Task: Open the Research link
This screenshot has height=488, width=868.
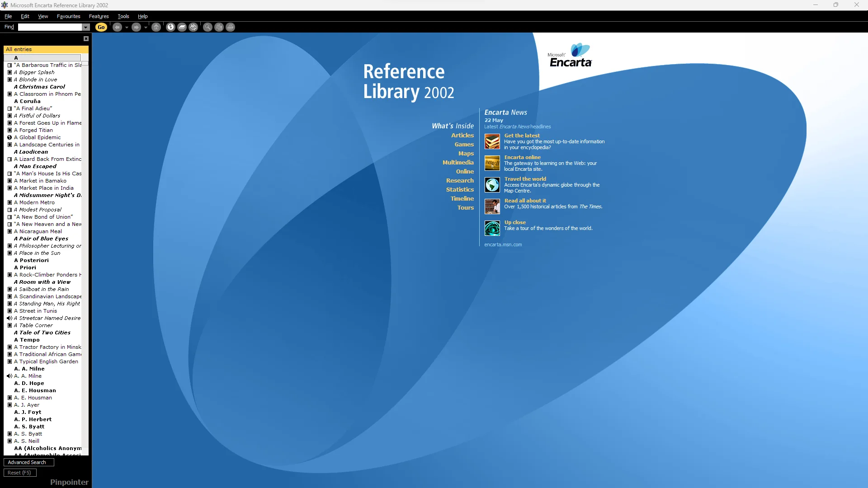Action: click(x=460, y=180)
